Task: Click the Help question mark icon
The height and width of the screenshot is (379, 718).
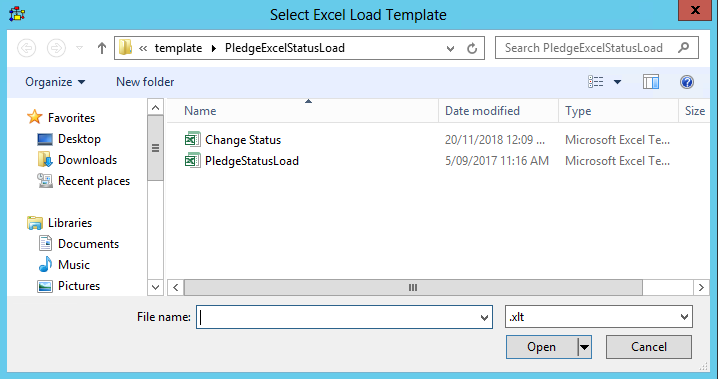Action: [686, 82]
